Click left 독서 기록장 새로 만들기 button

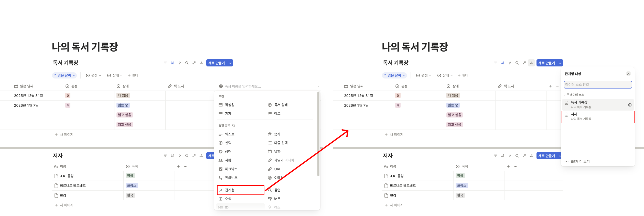click(217, 63)
